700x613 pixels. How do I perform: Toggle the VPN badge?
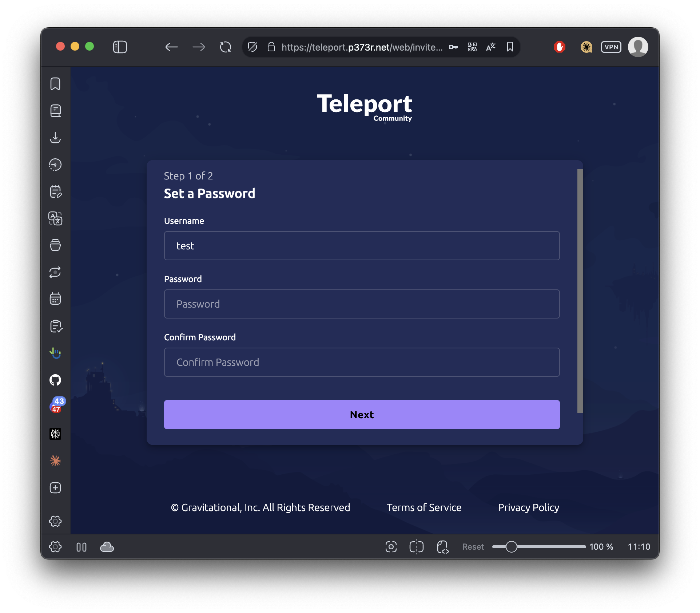click(611, 47)
